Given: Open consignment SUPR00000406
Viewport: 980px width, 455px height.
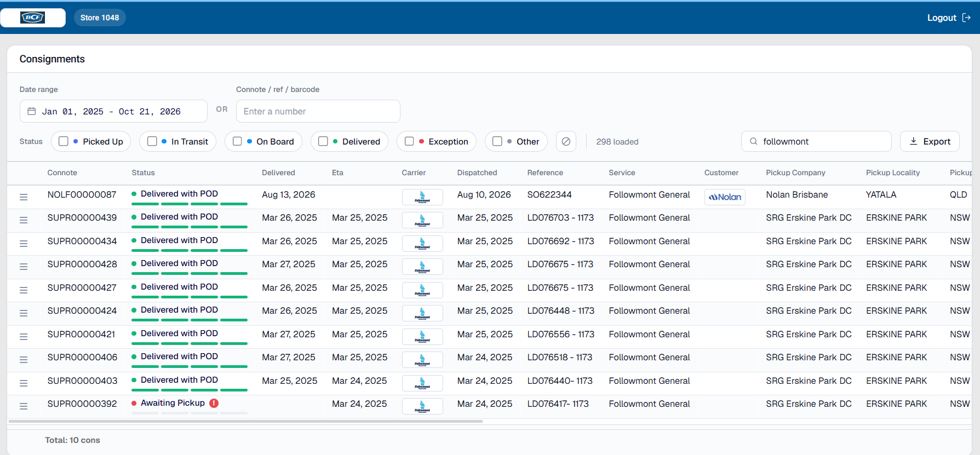Looking at the screenshot, I should 82,357.
